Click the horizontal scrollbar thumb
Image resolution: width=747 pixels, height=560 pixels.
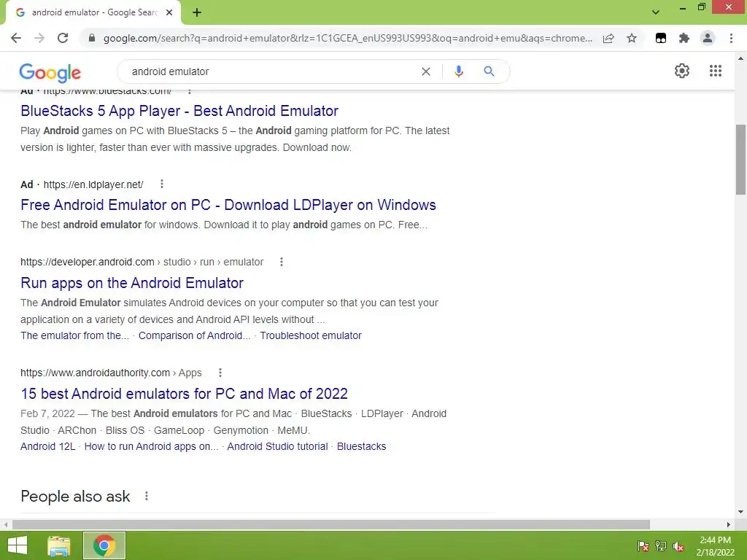click(x=331, y=524)
